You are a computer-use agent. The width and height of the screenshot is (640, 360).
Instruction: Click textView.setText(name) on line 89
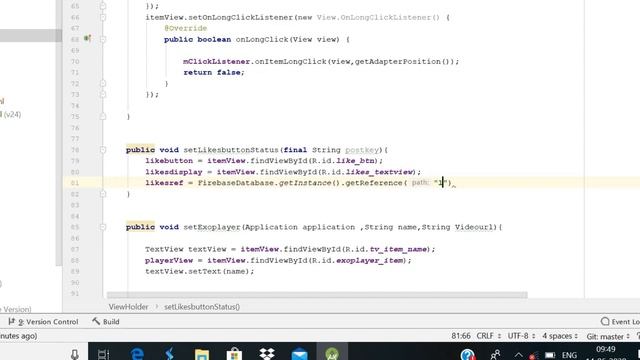[x=199, y=271]
